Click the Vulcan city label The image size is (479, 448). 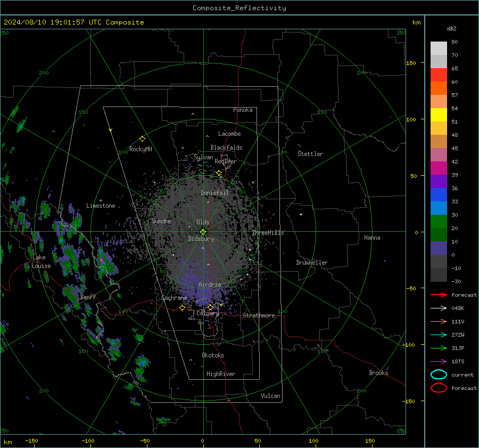[x=271, y=396]
